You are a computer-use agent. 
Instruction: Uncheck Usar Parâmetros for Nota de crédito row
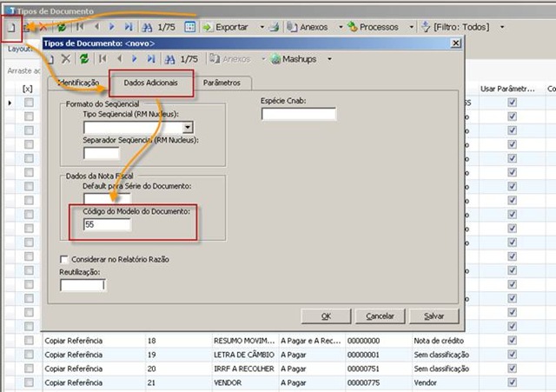click(x=512, y=340)
